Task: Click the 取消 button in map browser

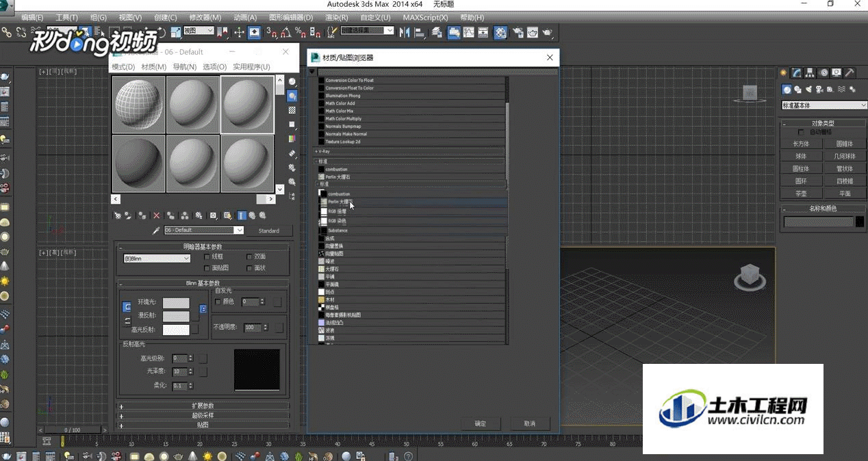Action: [530, 423]
